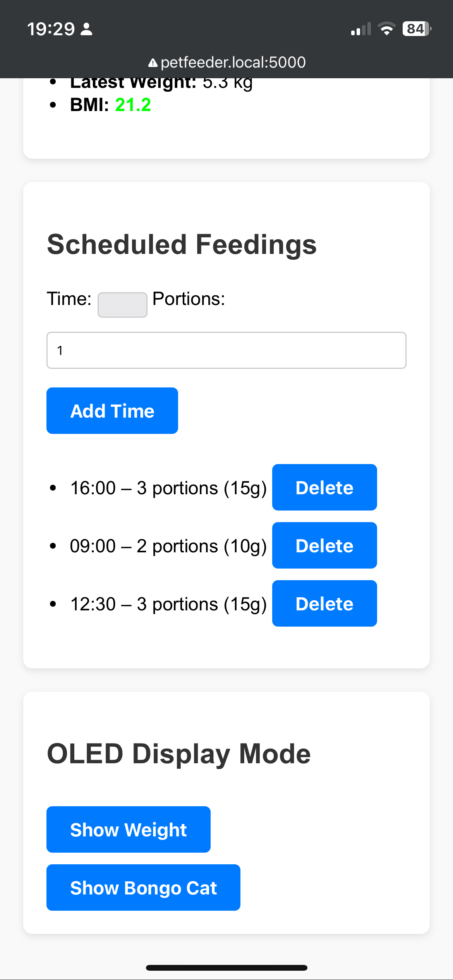Tap the battery level indicator

point(417,29)
